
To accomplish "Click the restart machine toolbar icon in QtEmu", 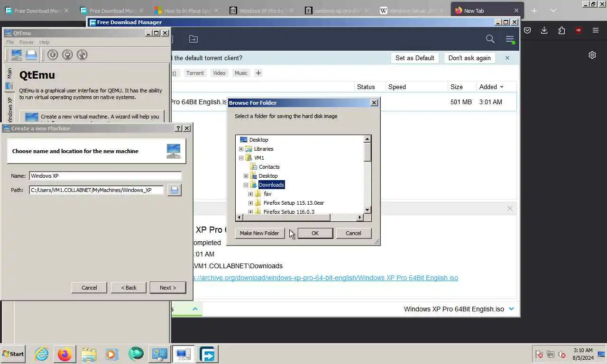I will point(82,55).
